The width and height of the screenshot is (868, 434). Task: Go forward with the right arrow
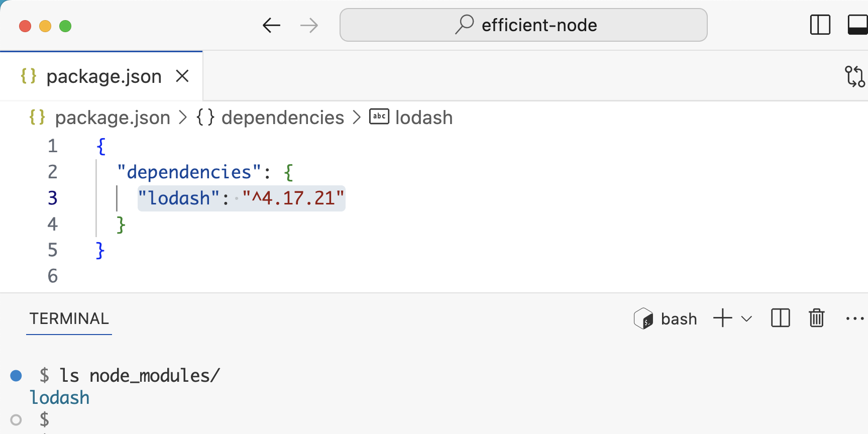pos(309,25)
